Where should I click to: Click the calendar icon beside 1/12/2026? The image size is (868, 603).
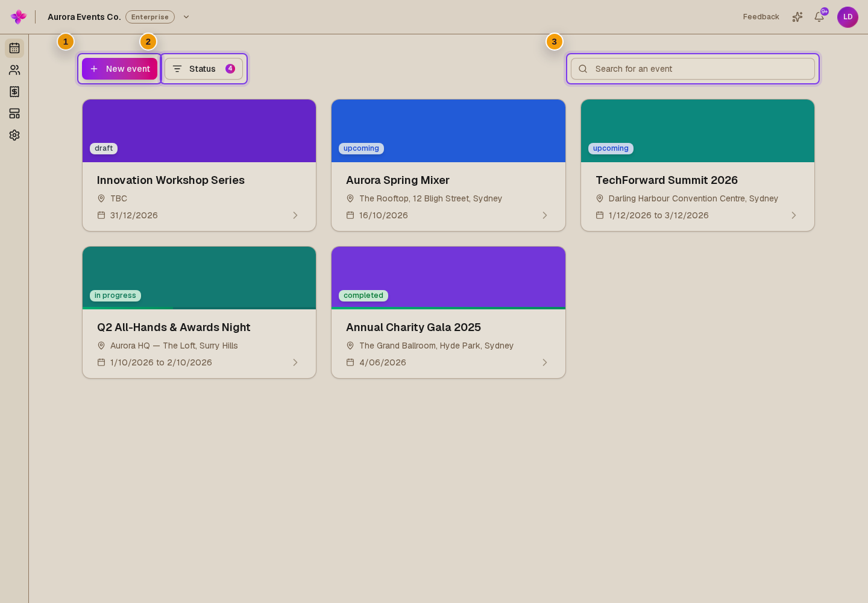600,215
